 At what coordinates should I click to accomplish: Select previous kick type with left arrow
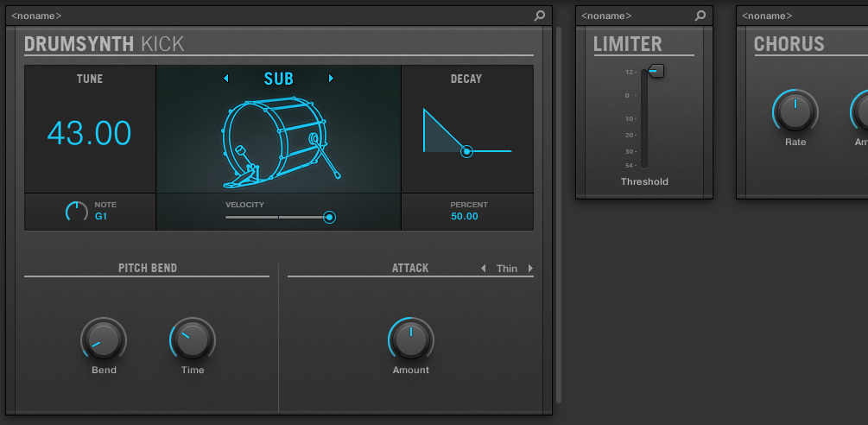[x=226, y=79]
